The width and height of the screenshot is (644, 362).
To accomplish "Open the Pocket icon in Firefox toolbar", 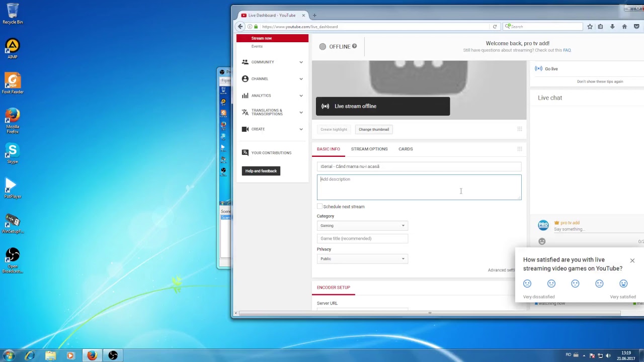I will [x=636, y=27].
